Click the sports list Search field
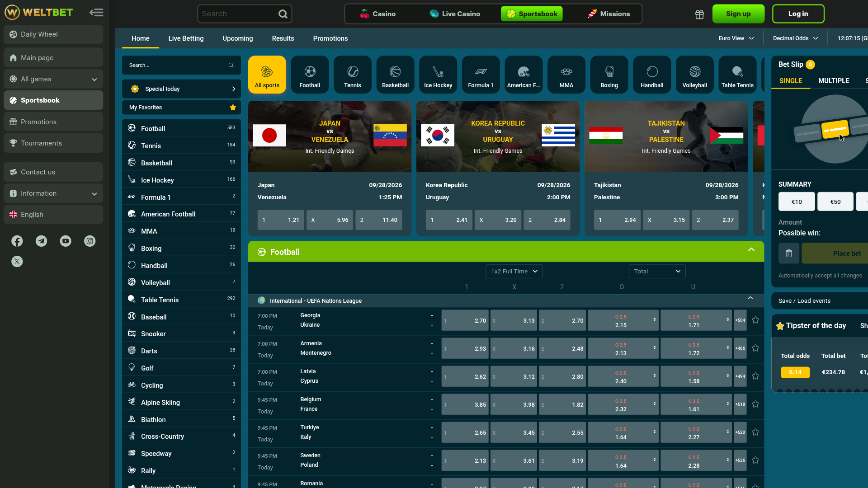 [x=181, y=66]
